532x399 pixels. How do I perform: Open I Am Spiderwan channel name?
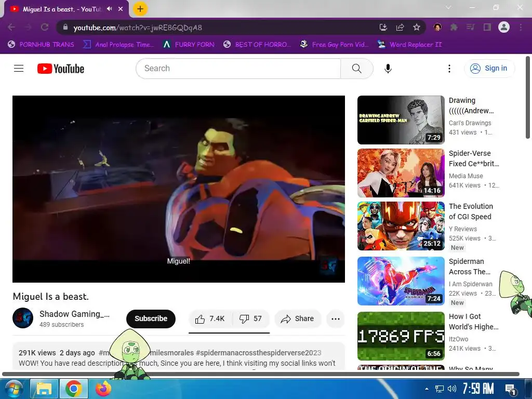(x=470, y=284)
